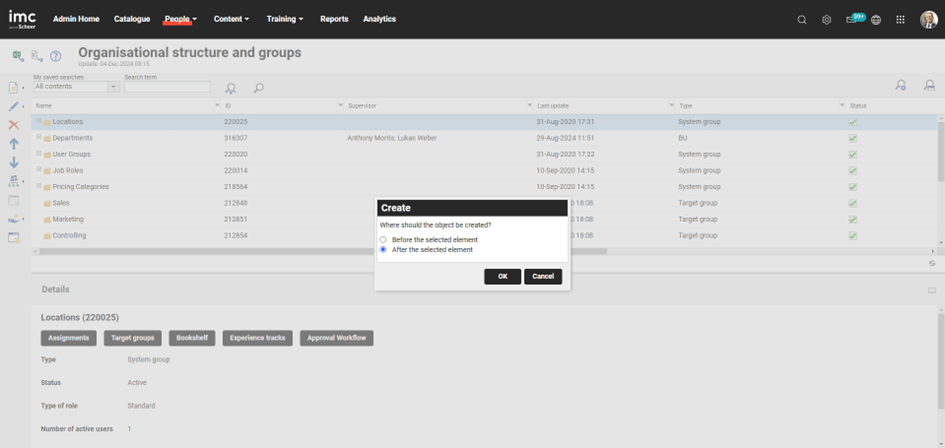This screenshot has height=448, width=945.
Task: Select "After the selected element" radio option
Action: point(383,250)
